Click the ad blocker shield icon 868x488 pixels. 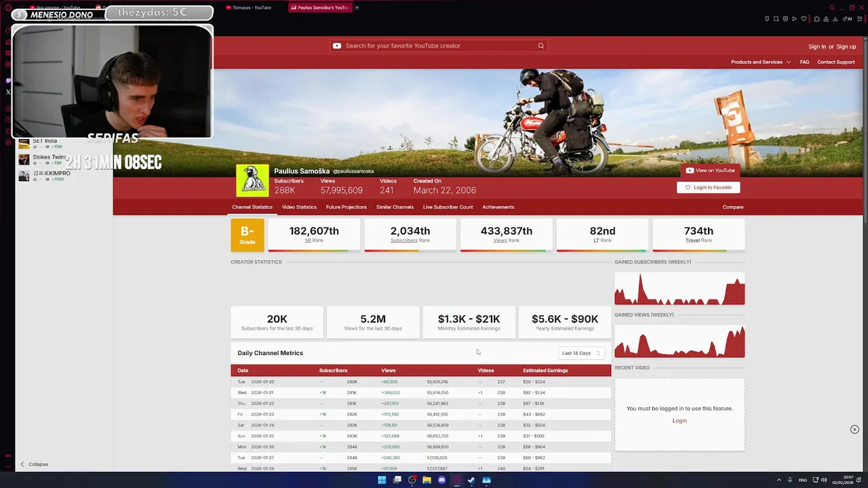click(785, 19)
